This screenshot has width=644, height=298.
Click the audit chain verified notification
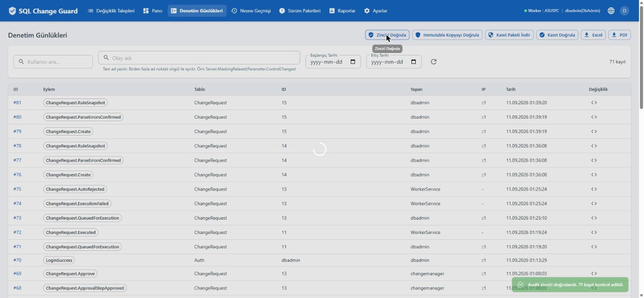tap(570, 284)
